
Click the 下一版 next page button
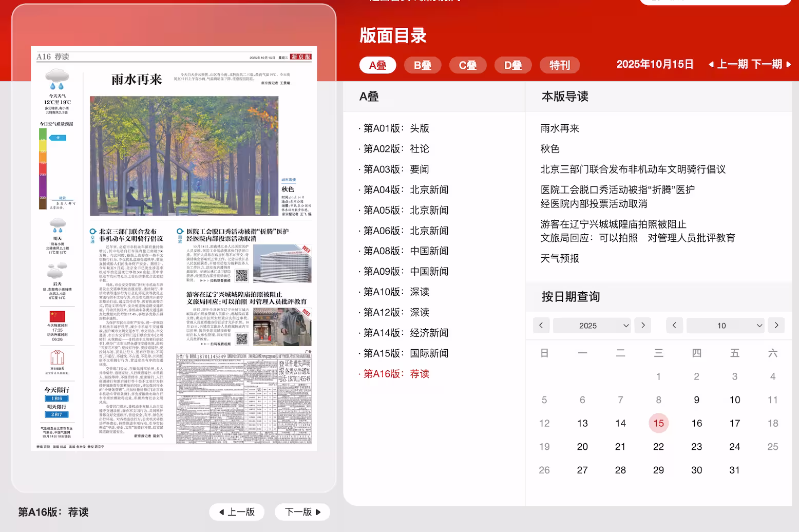click(302, 512)
